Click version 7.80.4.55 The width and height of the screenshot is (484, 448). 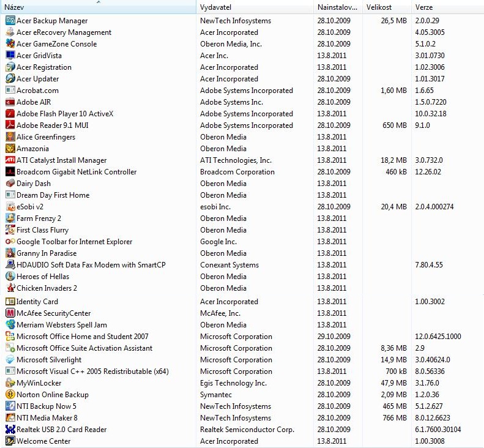[428, 265]
